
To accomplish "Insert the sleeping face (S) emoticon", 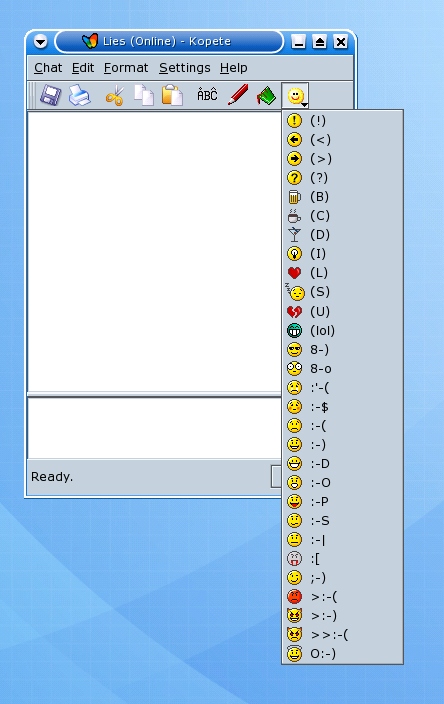I will pyautogui.click(x=342, y=292).
